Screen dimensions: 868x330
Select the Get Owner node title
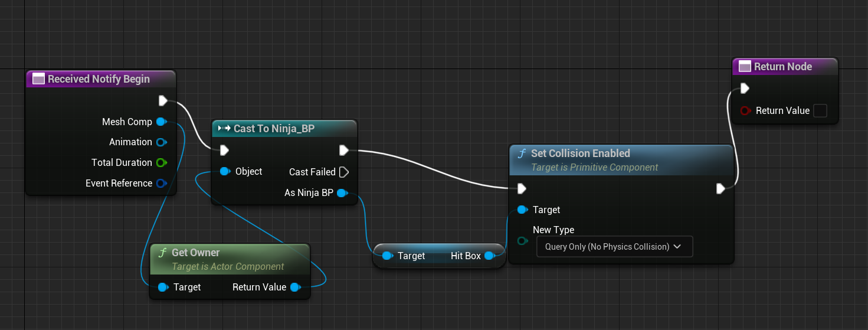(x=196, y=253)
